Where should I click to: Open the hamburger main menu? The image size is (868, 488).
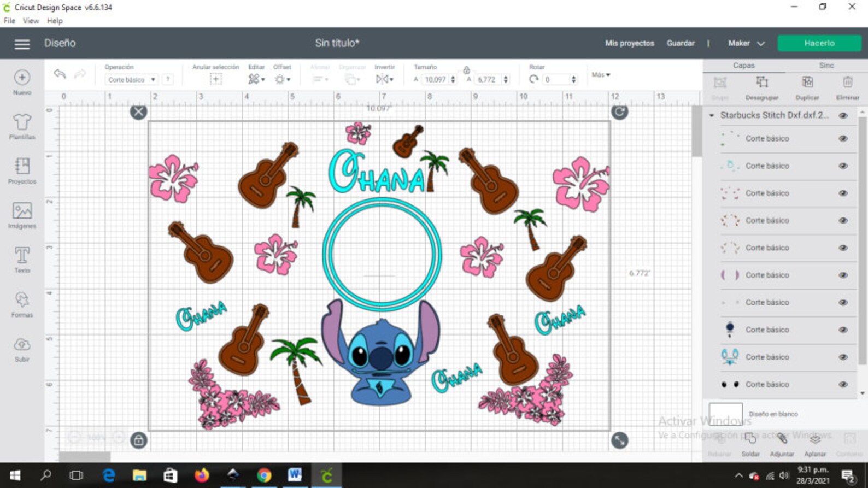tap(22, 44)
